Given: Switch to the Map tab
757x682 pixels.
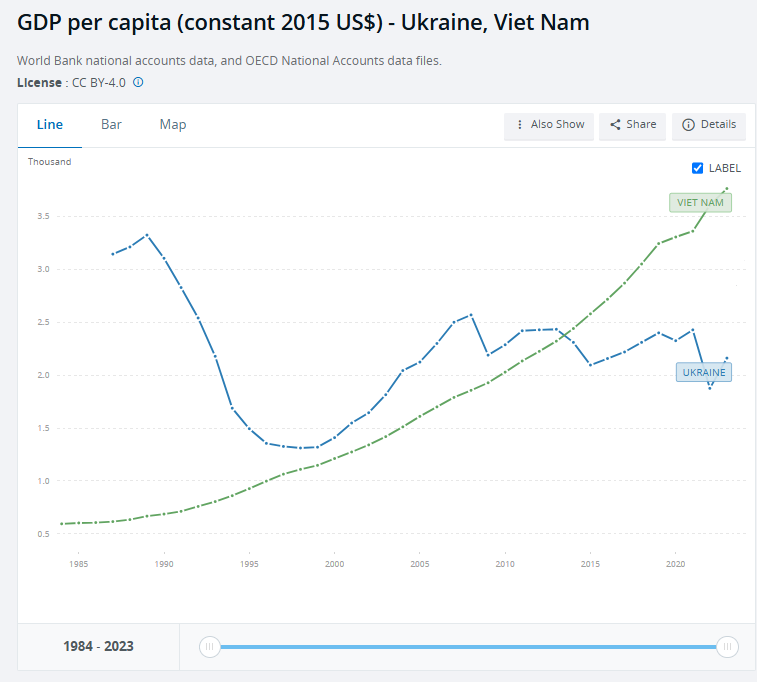Looking at the screenshot, I should click(173, 125).
